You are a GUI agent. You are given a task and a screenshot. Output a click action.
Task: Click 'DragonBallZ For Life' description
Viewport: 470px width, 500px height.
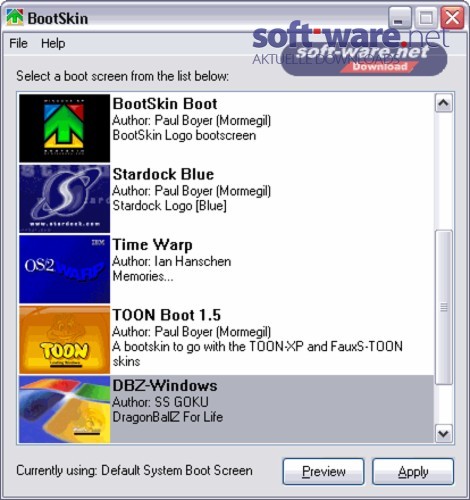click(168, 417)
